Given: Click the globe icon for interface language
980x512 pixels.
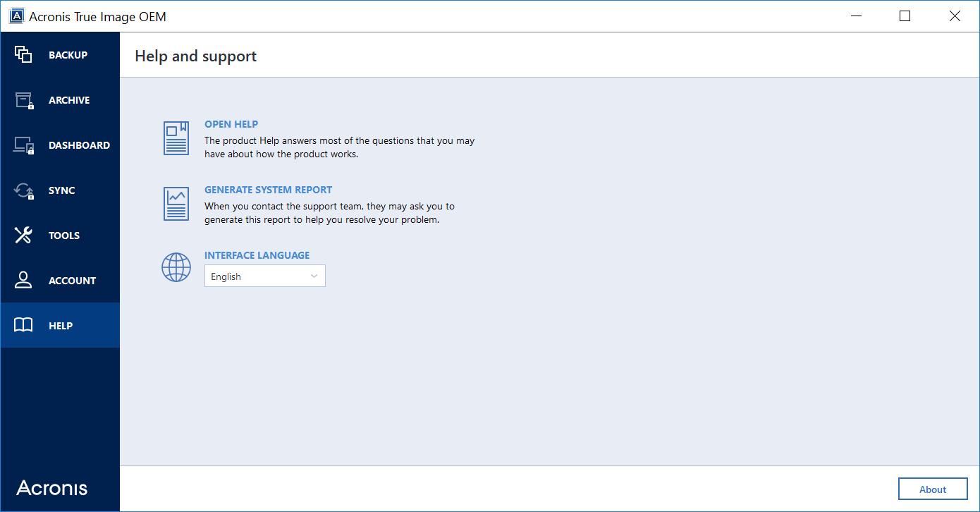Looking at the screenshot, I should point(176,268).
